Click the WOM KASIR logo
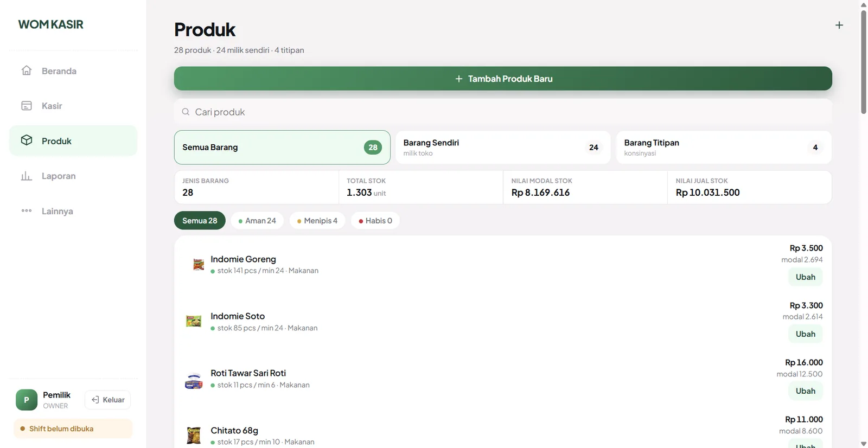This screenshot has width=868, height=448. [x=51, y=24]
